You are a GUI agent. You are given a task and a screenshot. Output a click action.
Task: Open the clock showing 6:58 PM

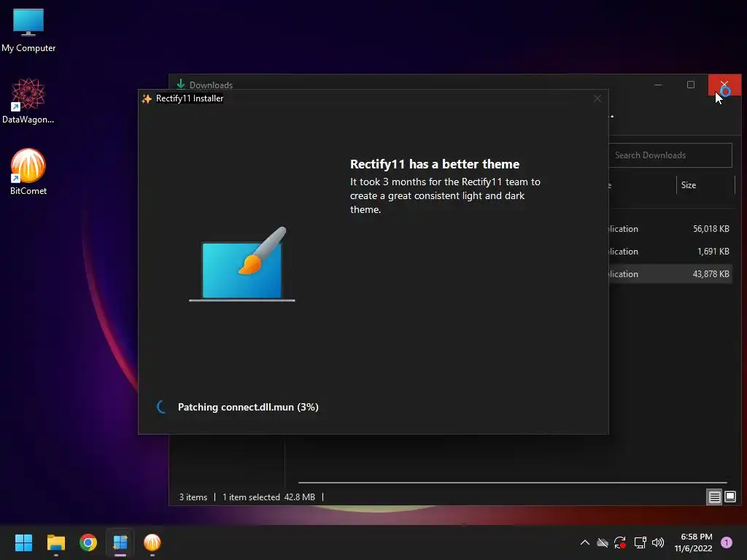point(694,542)
